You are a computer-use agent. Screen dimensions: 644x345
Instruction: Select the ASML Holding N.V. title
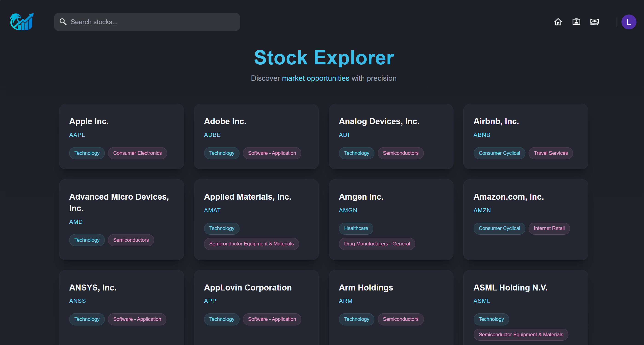(510, 288)
